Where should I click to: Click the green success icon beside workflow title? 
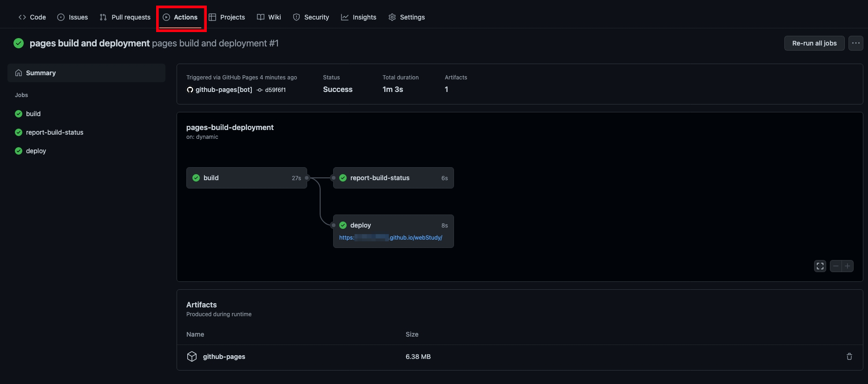[19, 43]
